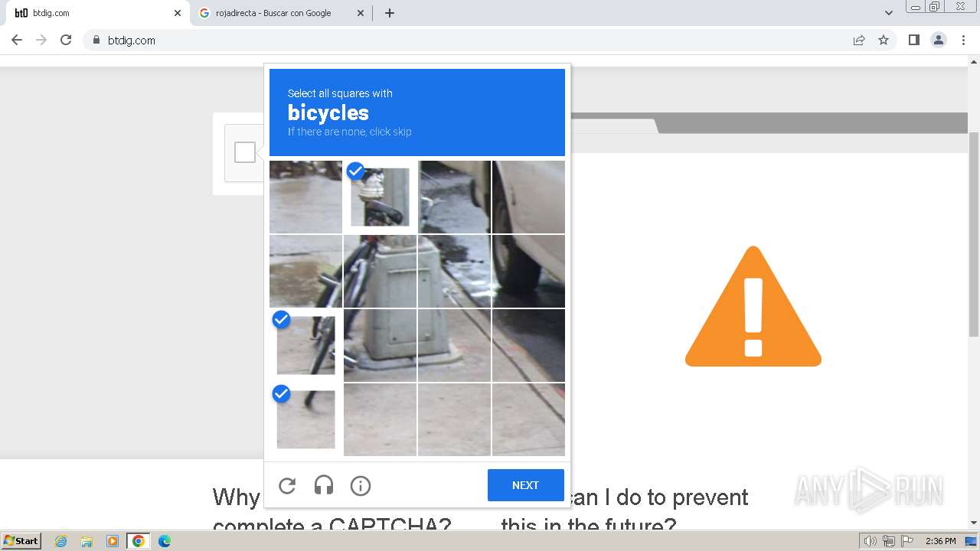The image size is (980, 551).
Task: Switch to the btdig.com tab
Action: tap(96, 13)
